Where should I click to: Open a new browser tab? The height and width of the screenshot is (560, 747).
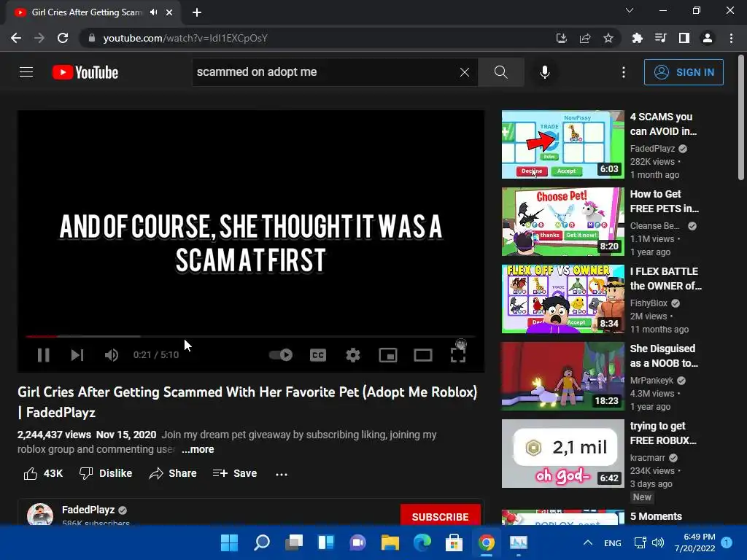point(197,12)
